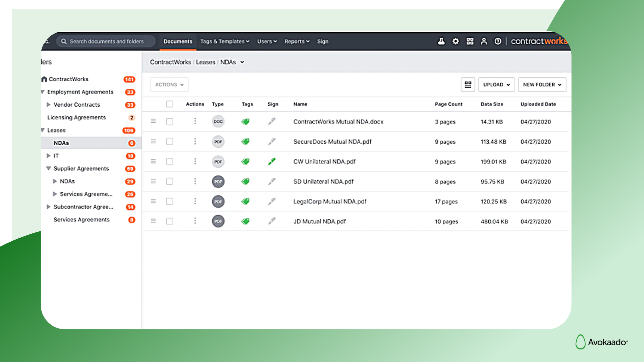Click the ContractWorks breadcrumb link

170,62
